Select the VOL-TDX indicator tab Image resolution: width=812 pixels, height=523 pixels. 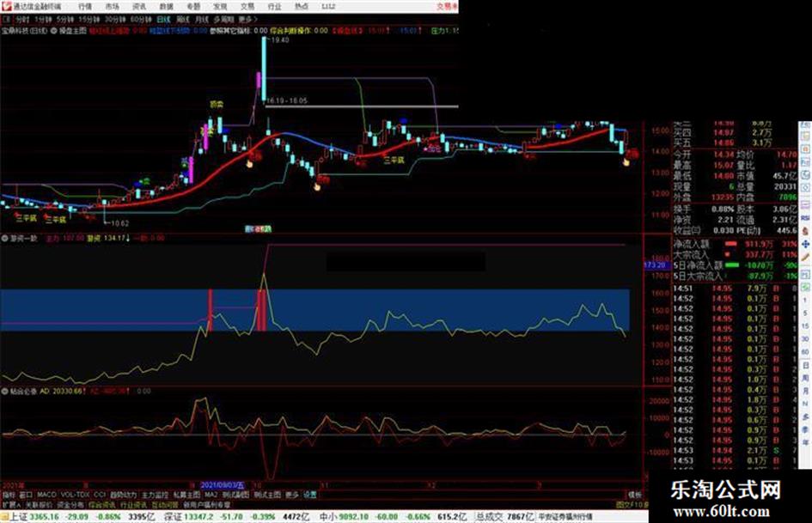76,495
